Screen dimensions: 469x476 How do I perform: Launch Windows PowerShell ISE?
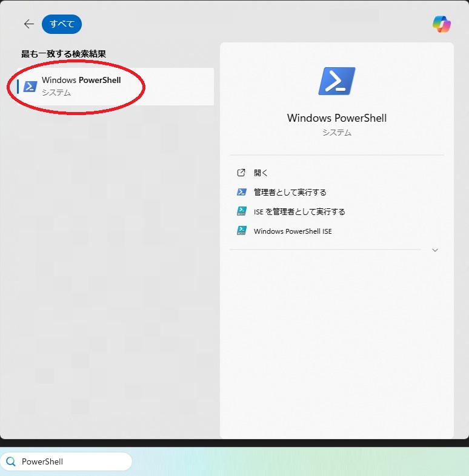[x=293, y=231]
